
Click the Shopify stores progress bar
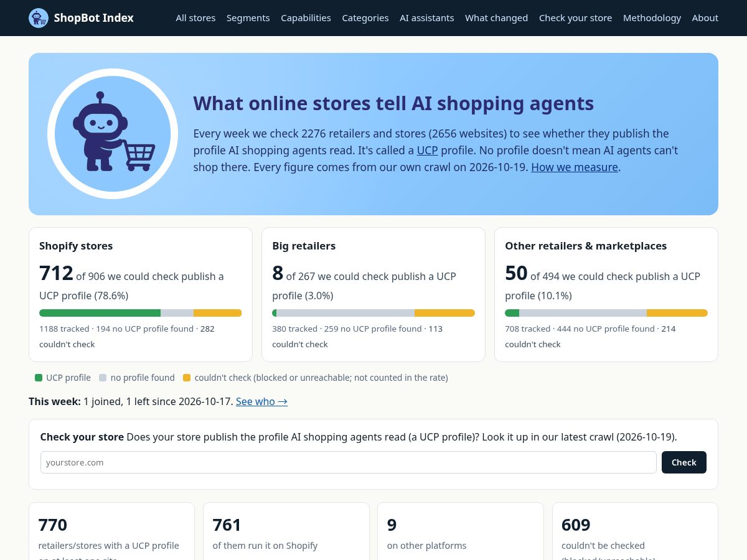pyautogui.click(x=141, y=313)
